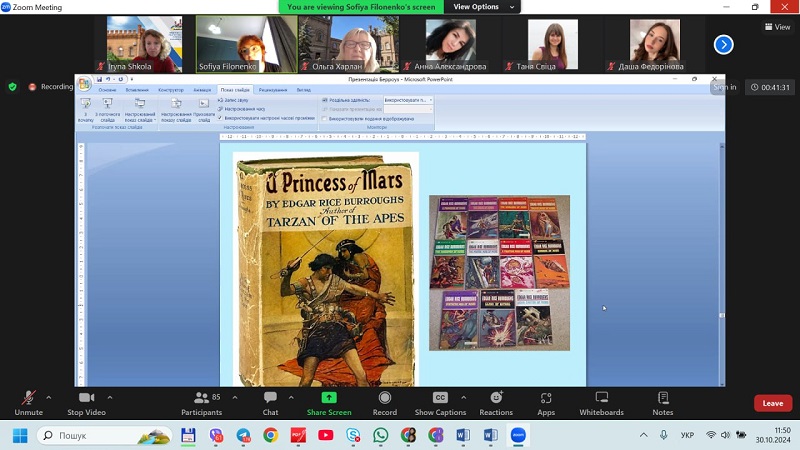Open Set Up Slide Show settings
800x450 pixels.
pyautogui.click(x=176, y=110)
